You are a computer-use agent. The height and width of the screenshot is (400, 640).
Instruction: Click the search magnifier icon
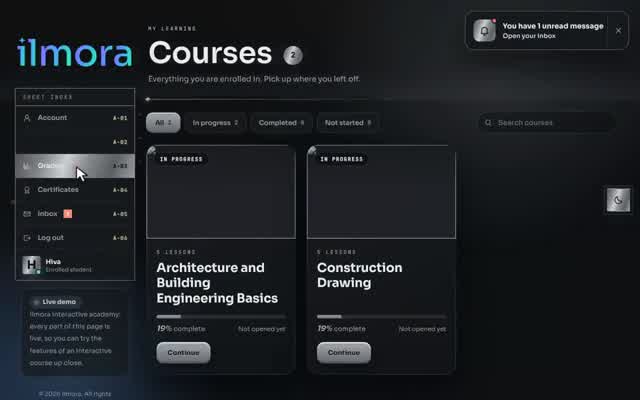(488, 122)
